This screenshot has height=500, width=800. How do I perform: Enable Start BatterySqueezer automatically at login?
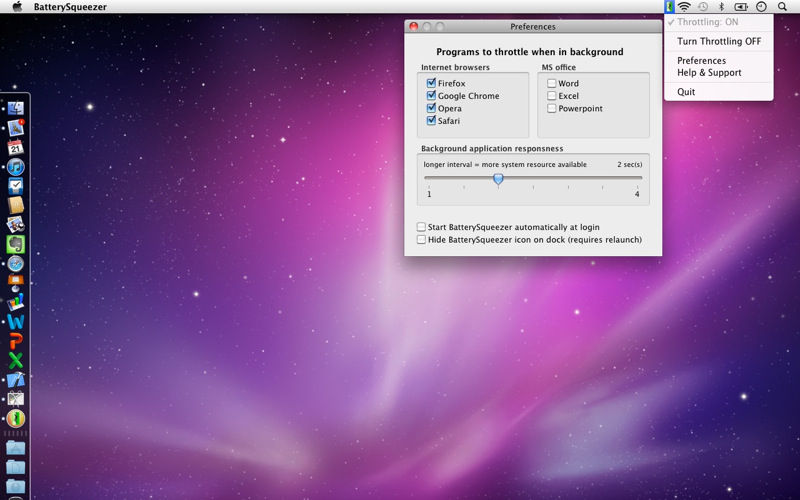coord(421,227)
